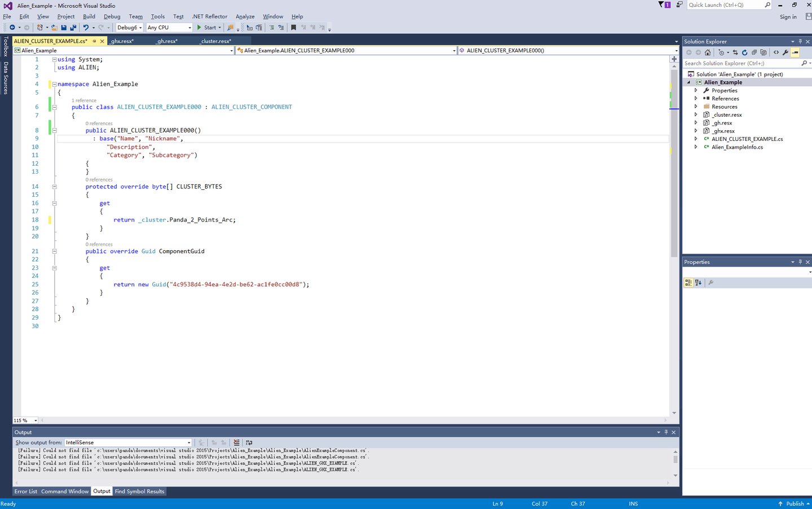Click the Sign in link
The image size is (812, 509).
[x=788, y=17]
